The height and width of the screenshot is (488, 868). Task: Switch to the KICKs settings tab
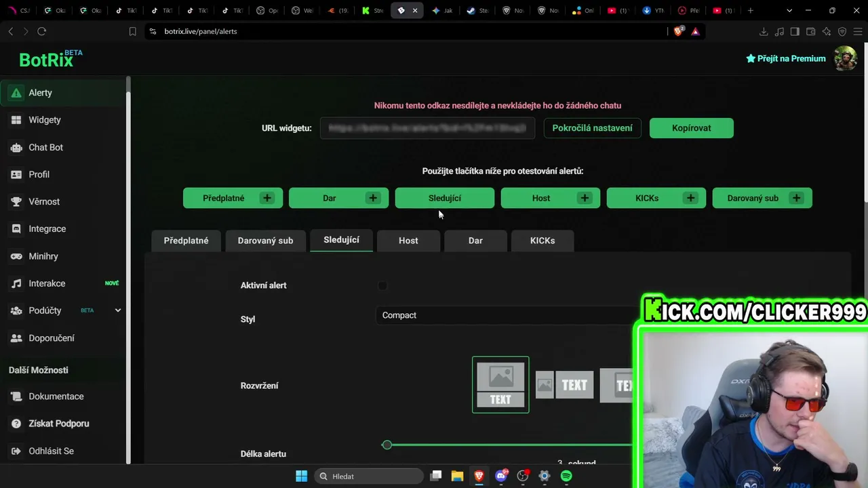542,241
